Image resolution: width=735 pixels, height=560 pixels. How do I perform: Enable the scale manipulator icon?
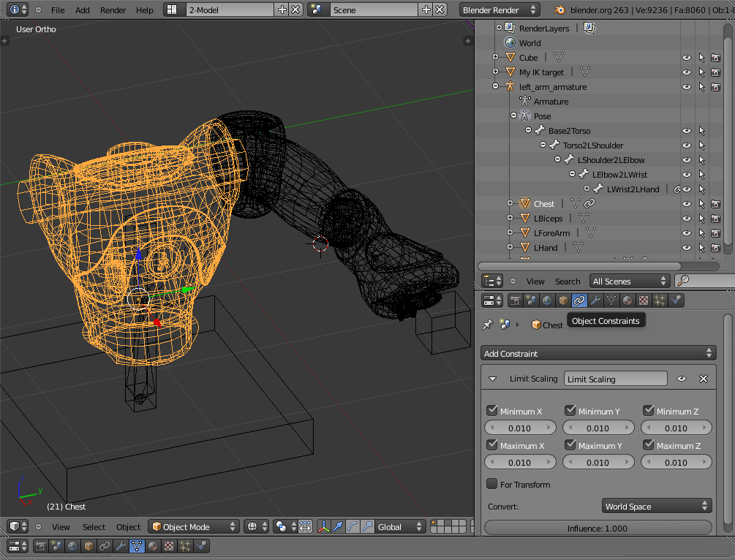pyautogui.click(x=367, y=526)
